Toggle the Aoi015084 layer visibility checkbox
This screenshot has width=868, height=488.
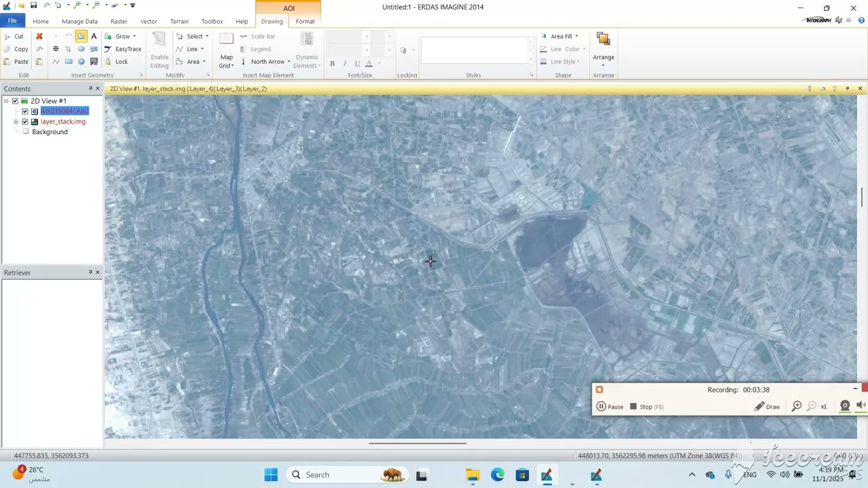(x=25, y=111)
